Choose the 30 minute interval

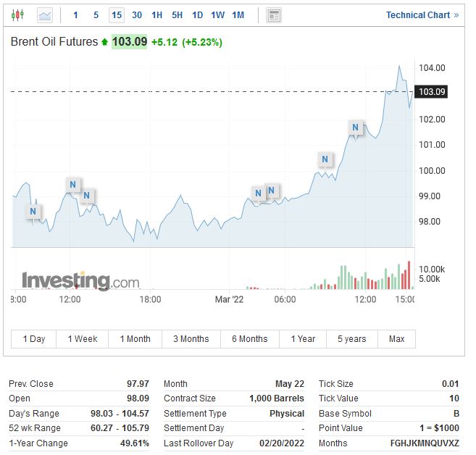click(x=137, y=14)
